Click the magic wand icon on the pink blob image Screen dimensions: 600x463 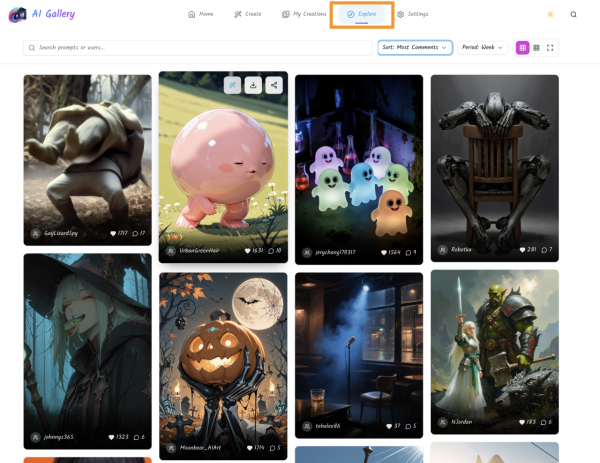point(232,85)
